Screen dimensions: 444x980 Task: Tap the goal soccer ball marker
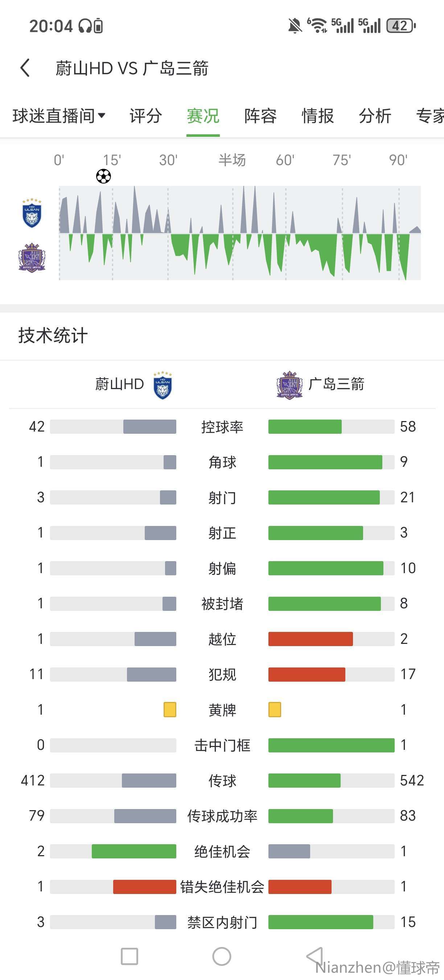tap(103, 176)
